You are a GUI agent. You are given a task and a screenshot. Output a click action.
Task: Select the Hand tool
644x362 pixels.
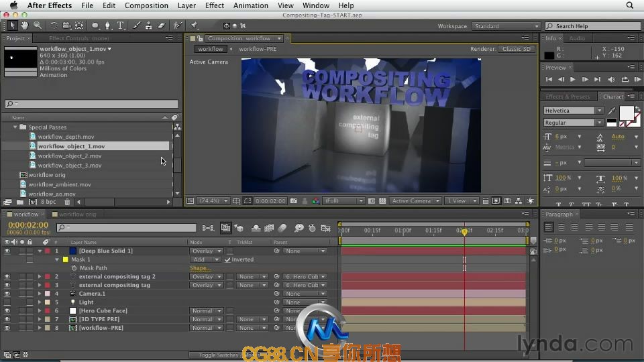click(25, 25)
